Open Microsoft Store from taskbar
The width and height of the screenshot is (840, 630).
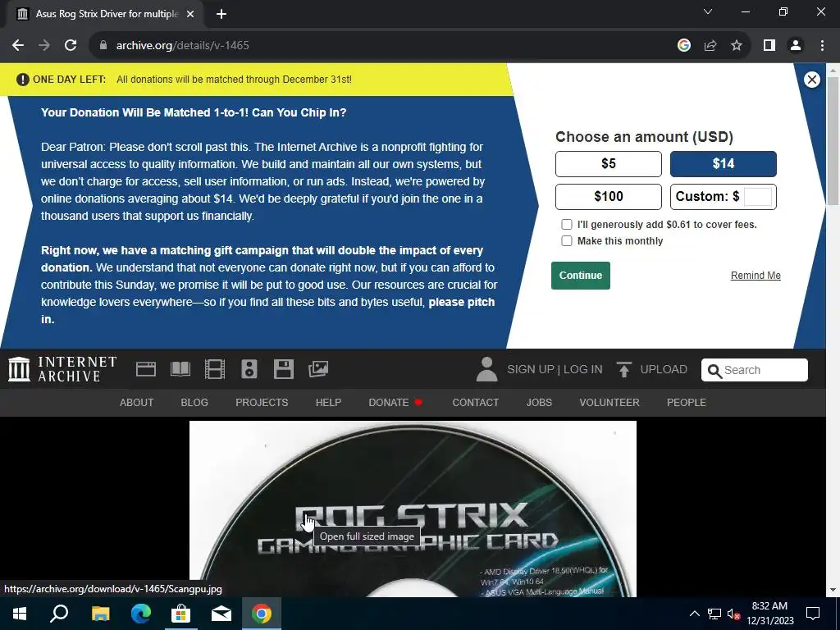[181, 614]
